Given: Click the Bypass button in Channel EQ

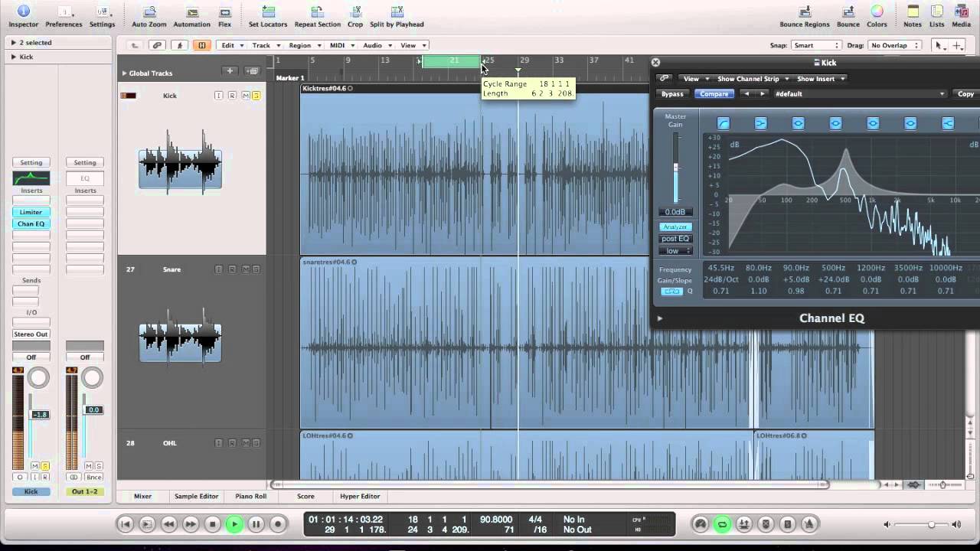Looking at the screenshot, I should [672, 94].
